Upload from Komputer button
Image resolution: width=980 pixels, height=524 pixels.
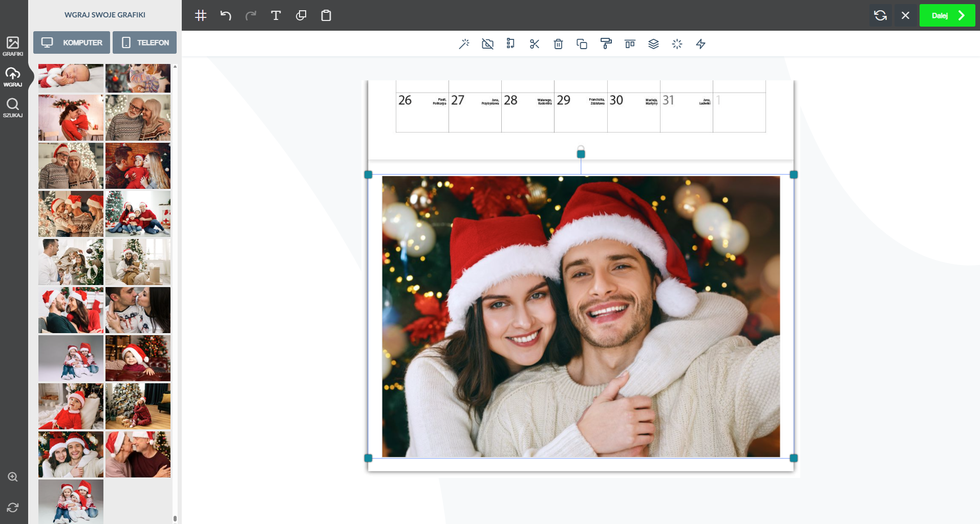tap(72, 42)
